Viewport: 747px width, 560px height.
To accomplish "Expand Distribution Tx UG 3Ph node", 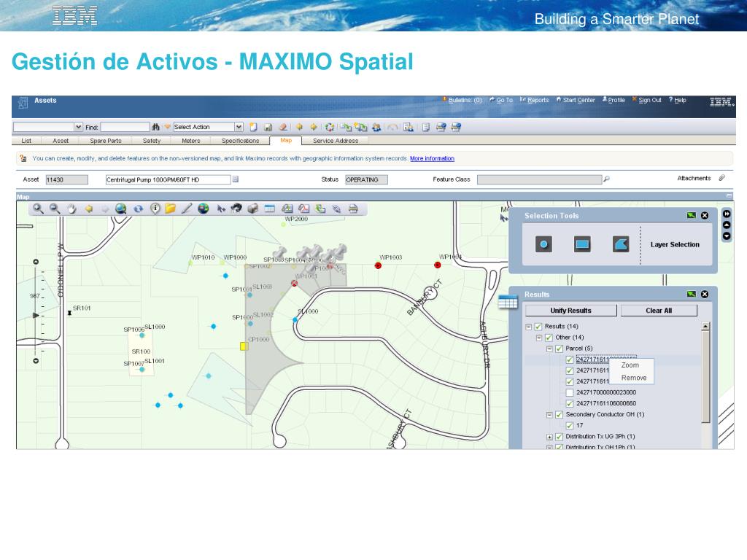I will (x=549, y=437).
